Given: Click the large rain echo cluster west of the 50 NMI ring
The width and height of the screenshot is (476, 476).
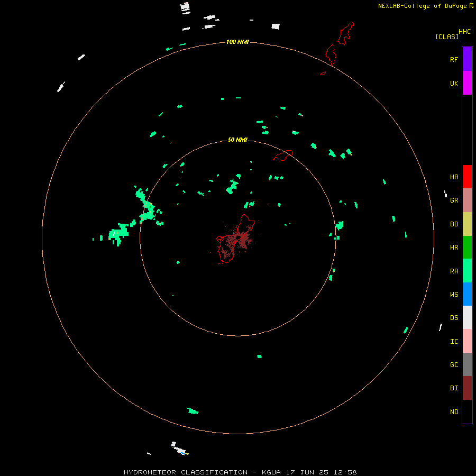Looking at the screenshot, I should 118,234.
